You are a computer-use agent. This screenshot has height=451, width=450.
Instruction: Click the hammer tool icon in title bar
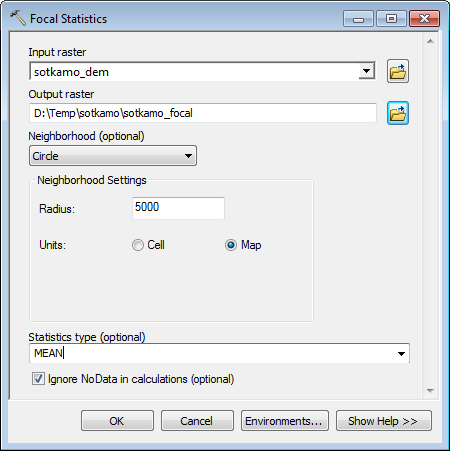click(17, 18)
